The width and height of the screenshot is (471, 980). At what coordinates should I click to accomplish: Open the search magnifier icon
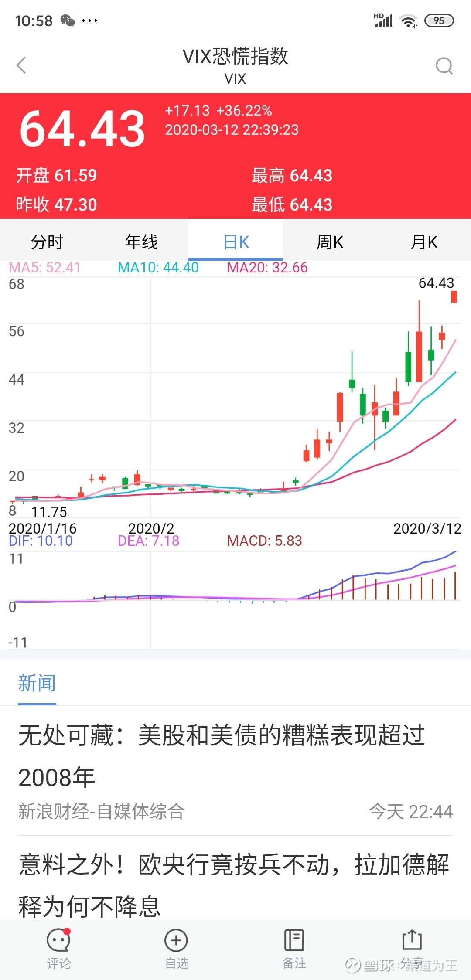point(444,66)
